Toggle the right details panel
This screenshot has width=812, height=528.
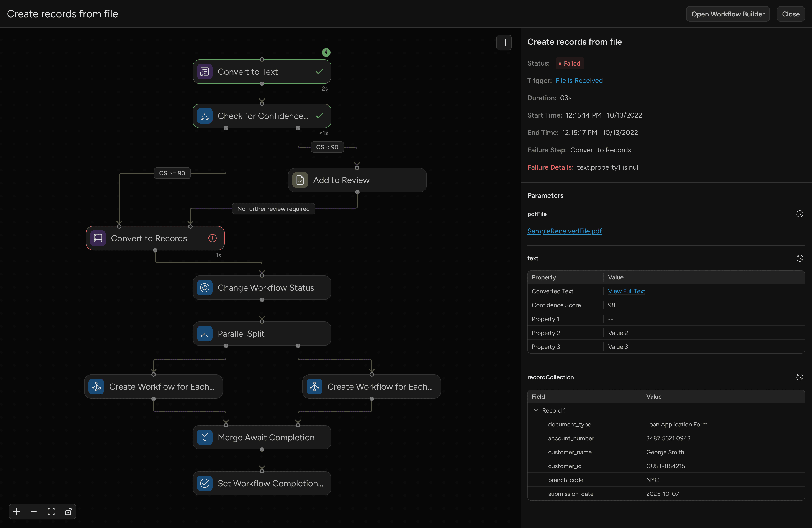coord(504,42)
